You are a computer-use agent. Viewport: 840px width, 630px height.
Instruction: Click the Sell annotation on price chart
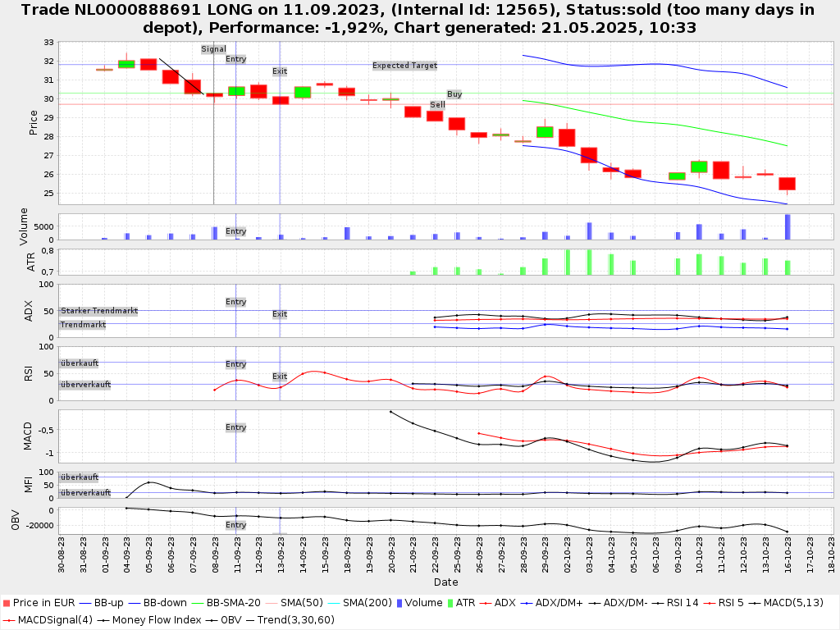[437, 105]
